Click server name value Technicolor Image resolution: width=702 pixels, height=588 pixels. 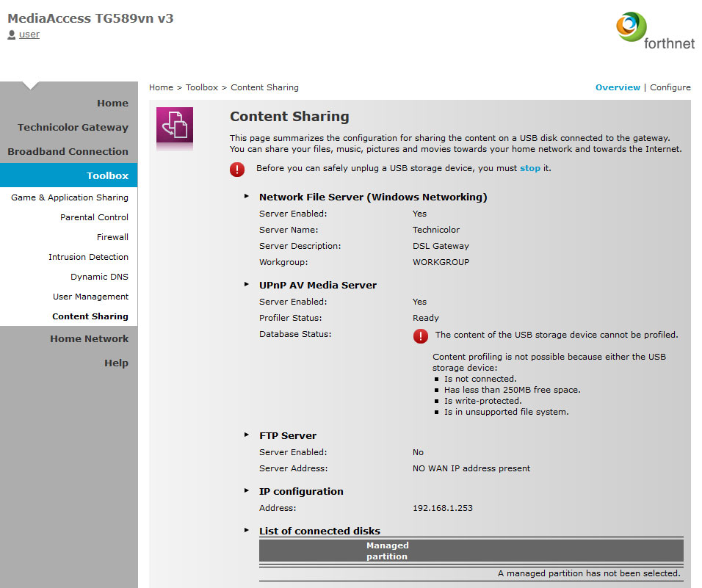(436, 230)
